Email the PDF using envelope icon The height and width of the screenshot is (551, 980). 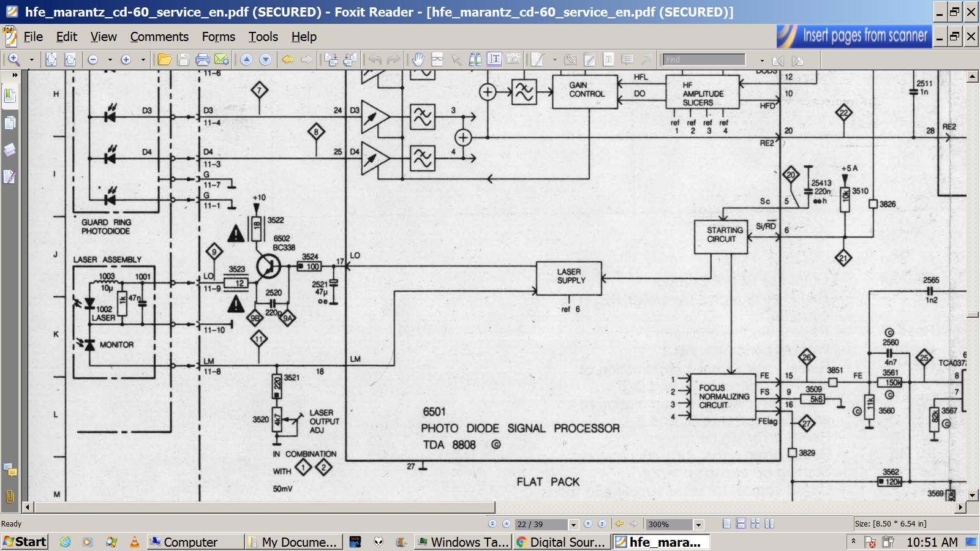(x=221, y=59)
